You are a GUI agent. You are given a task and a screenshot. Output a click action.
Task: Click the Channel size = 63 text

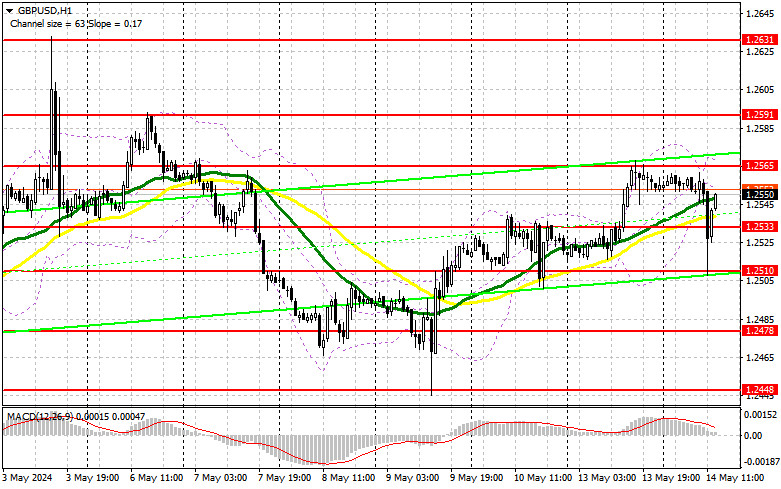pos(48,23)
